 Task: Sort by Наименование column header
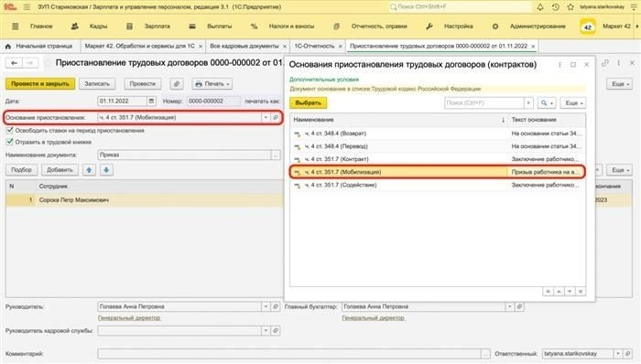point(399,120)
